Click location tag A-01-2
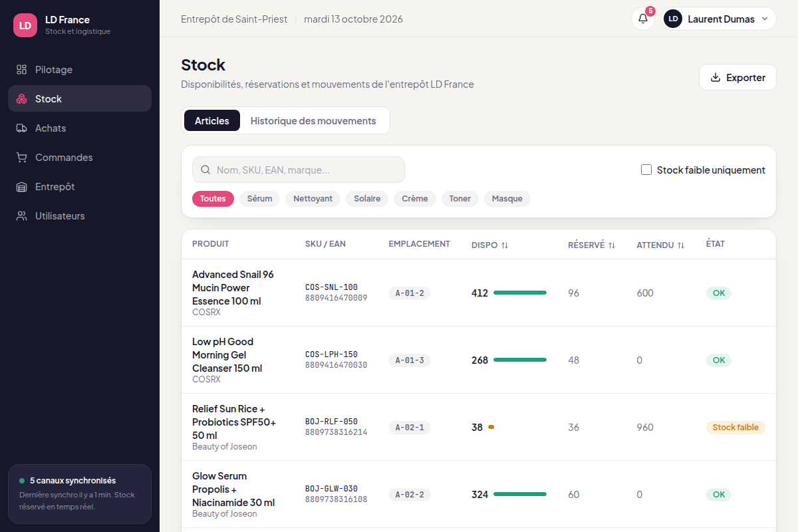Image resolution: width=798 pixels, height=532 pixels. 410,293
